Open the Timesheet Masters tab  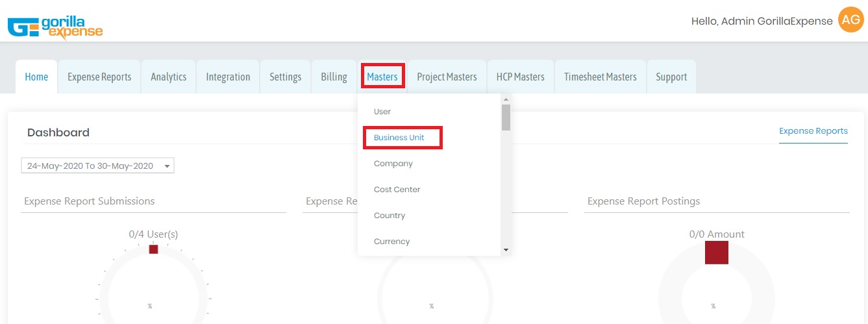[601, 77]
